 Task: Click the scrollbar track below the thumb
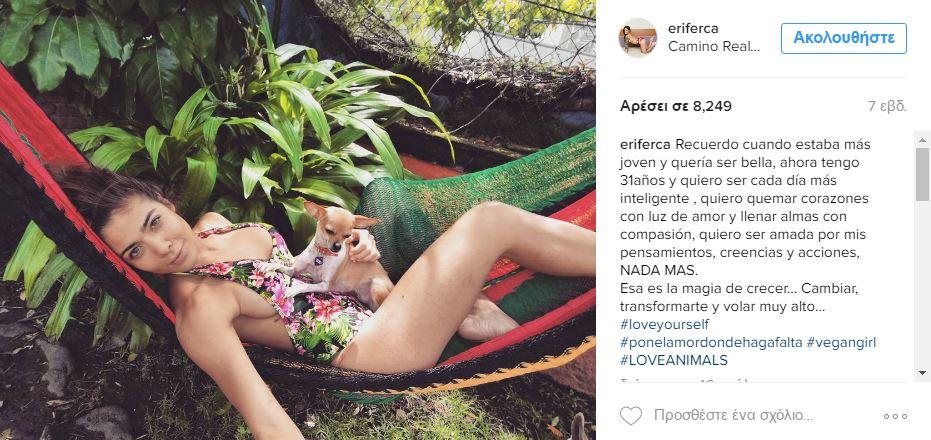(x=922, y=290)
